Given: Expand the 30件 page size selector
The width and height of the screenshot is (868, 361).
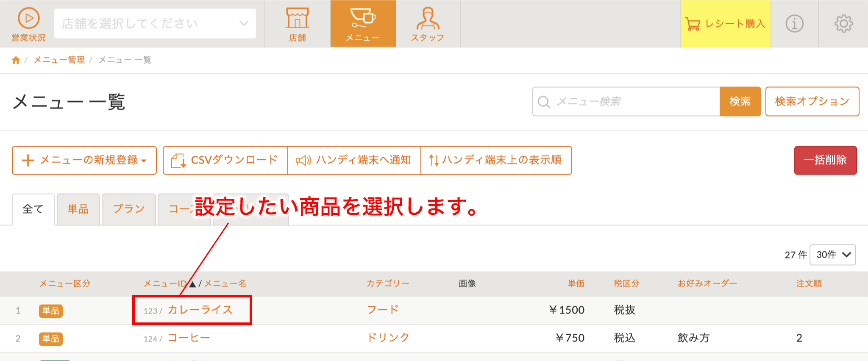Looking at the screenshot, I should point(832,255).
